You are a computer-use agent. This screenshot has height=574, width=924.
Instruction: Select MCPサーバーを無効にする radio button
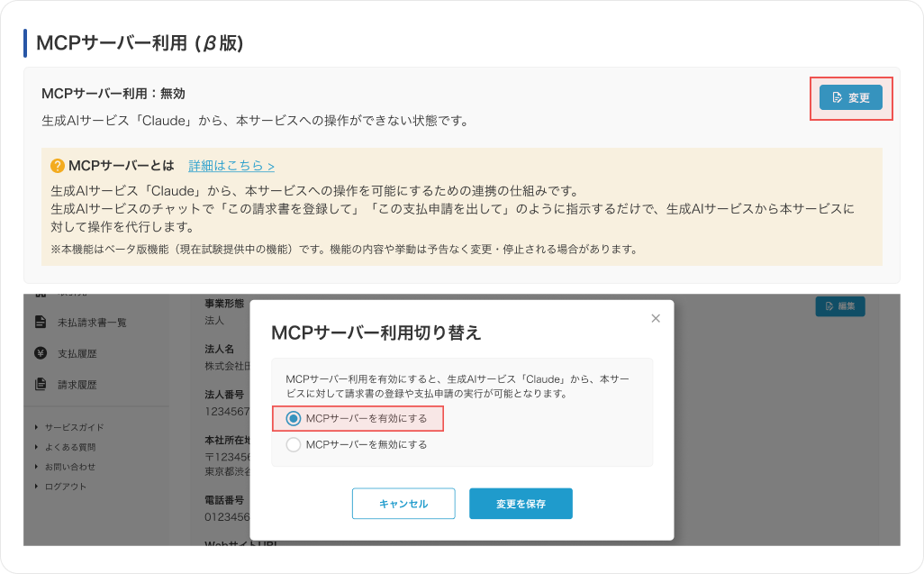tap(293, 444)
